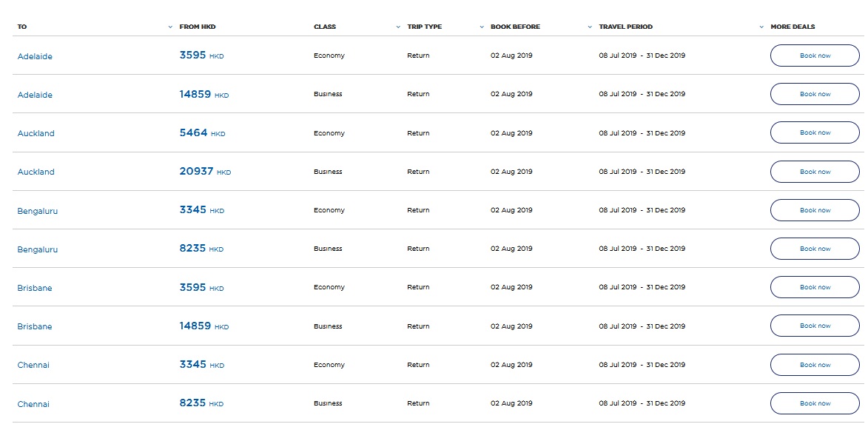Screen dimensions: 868x424
Task: Select the 5464 HKD Auckland price
Action: 202,133
